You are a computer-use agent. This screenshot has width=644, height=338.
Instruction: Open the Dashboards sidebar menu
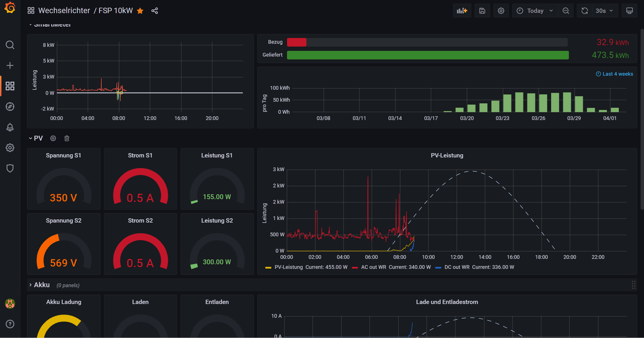[10, 86]
